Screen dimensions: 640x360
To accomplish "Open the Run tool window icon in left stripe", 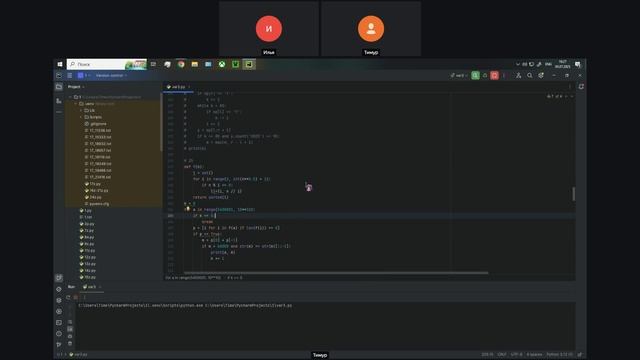I will tap(59, 278).
